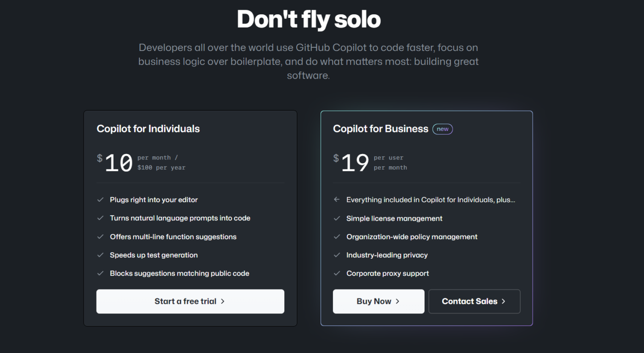Click the Copilot for Individuals heading
Screen dimensions: 644x353
pos(148,129)
